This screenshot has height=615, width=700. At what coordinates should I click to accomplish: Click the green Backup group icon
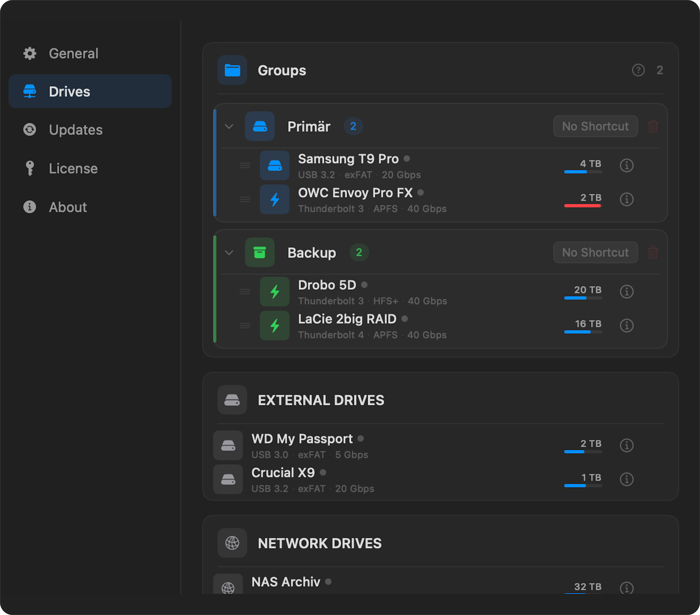point(260,252)
